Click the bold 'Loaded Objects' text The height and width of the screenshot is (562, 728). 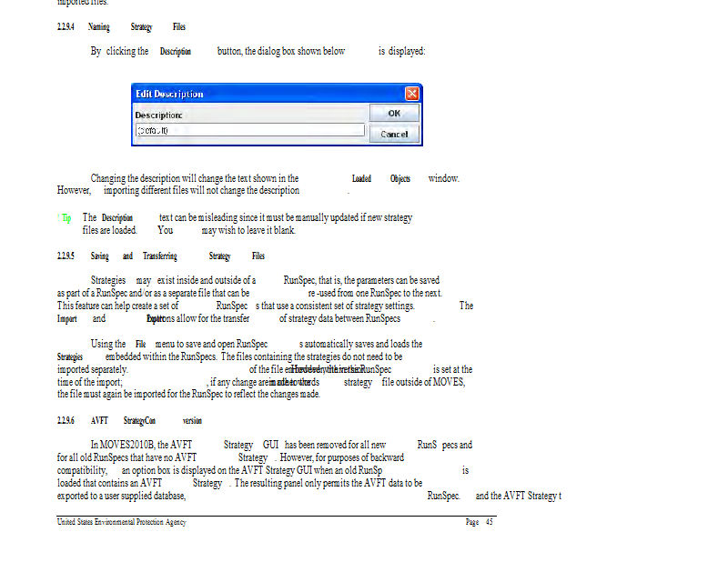[x=380, y=179]
